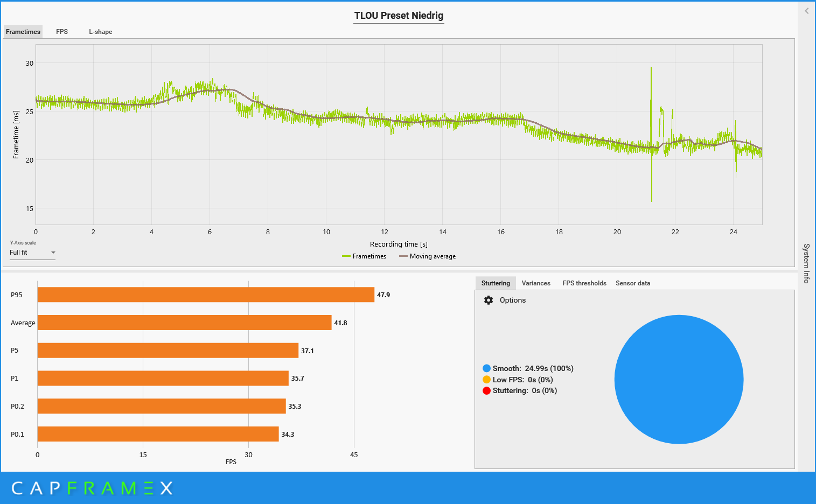Image resolution: width=816 pixels, height=504 pixels.
Task: Open the System Info vertical panel label
Action: click(806, 263)
